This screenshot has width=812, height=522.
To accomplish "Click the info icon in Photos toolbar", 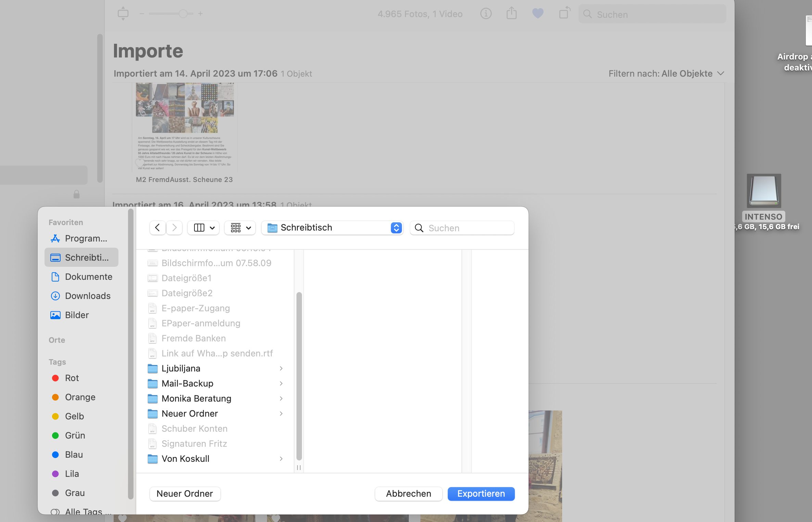I will point(486,14).
